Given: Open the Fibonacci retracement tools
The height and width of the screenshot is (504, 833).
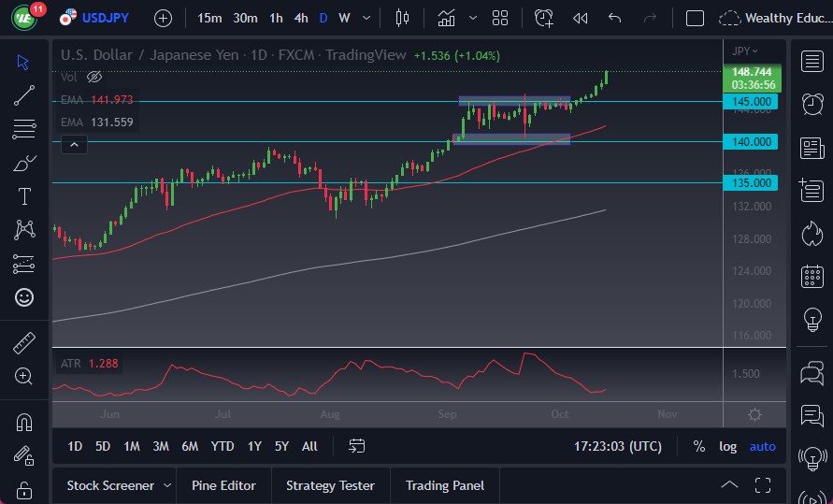Looking at the screenshot, I should pos(24,129).
